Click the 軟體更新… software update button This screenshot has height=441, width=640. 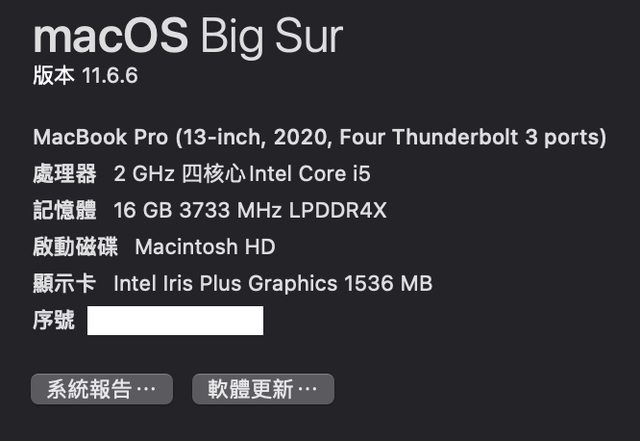click(263, 389)
